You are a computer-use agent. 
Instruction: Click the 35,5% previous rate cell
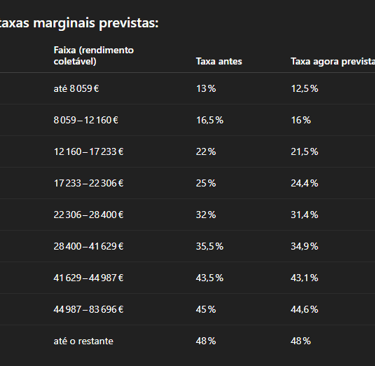(210, 246)
